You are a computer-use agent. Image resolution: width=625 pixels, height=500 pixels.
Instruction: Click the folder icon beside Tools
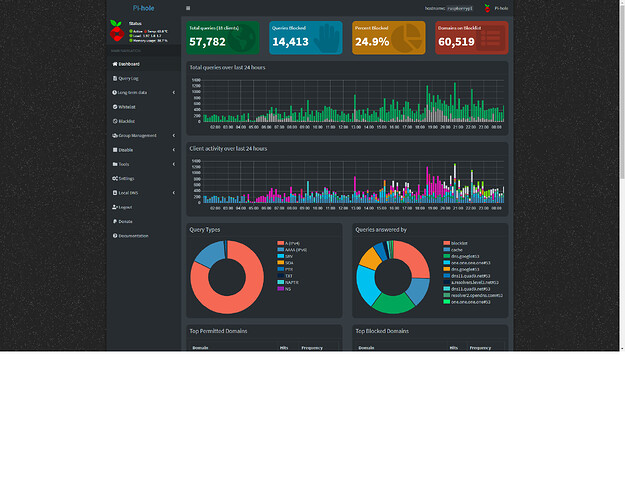115,164
